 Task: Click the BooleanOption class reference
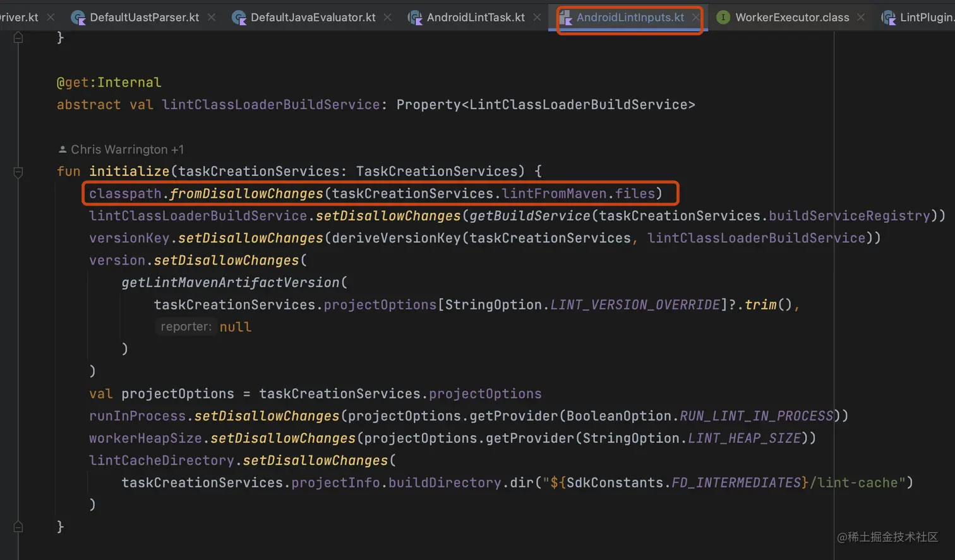point(618,416)
